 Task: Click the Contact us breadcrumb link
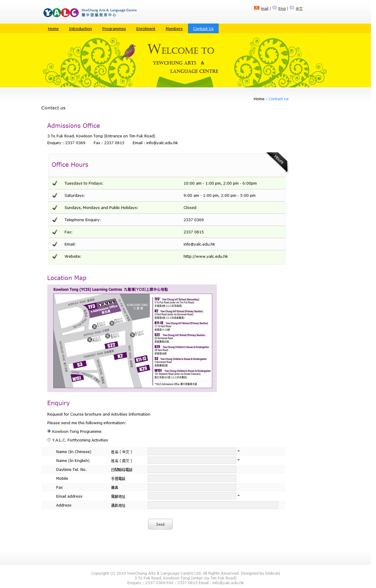pyautogui.click(x=278, y=99)
